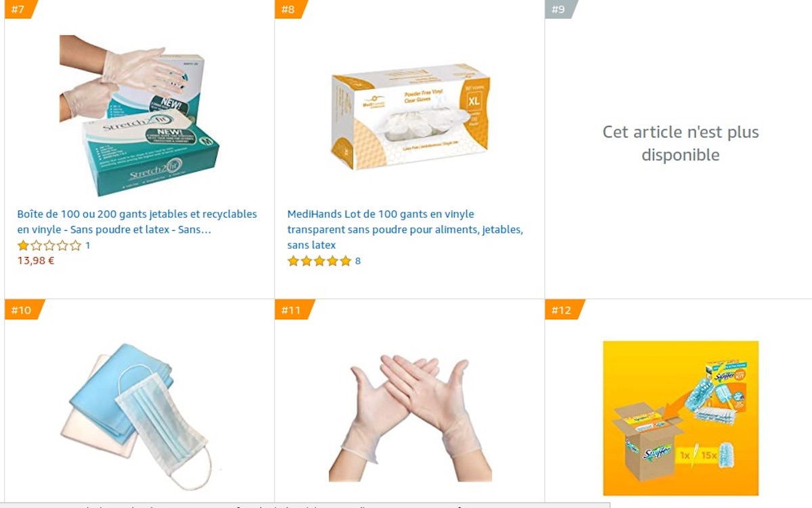Open the '8' reviews count link
Screen dimensions: 812x508
358,261
